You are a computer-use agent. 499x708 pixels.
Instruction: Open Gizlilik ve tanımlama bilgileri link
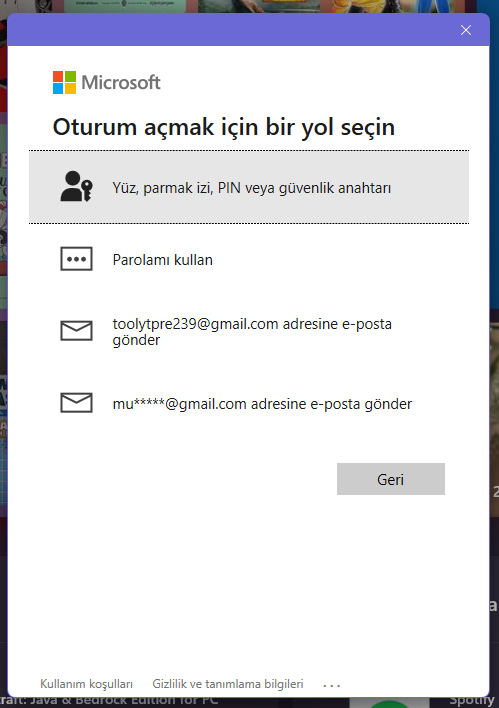coord(228,684)
